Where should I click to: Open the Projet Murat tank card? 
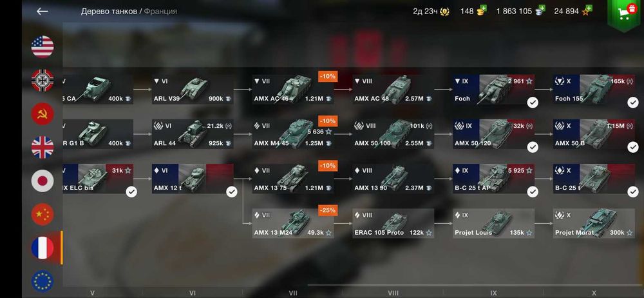(594, 223)
